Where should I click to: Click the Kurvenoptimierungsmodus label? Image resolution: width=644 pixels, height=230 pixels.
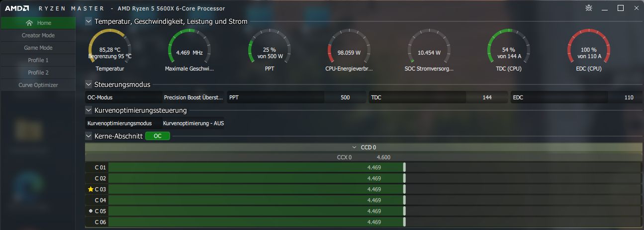click(x=119, y=123)
